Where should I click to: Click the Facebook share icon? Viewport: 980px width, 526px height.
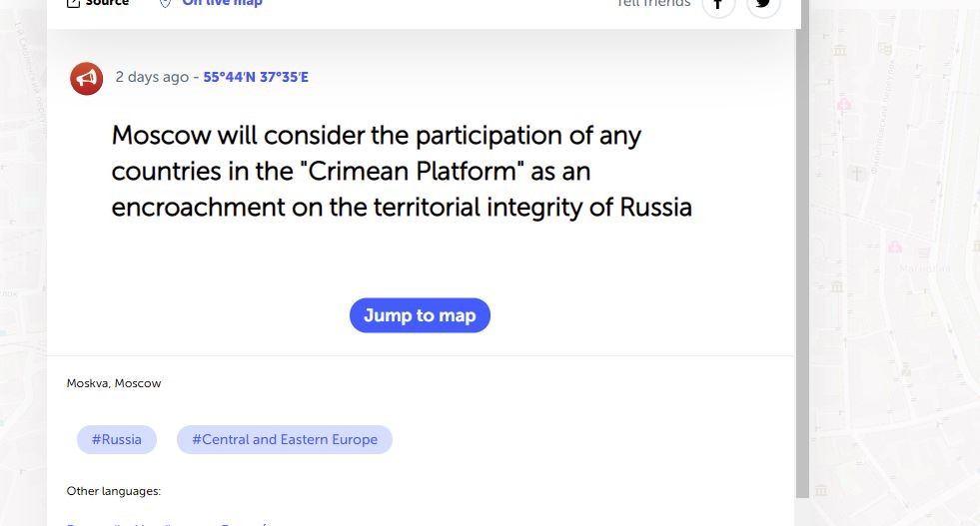coord(717,4)
